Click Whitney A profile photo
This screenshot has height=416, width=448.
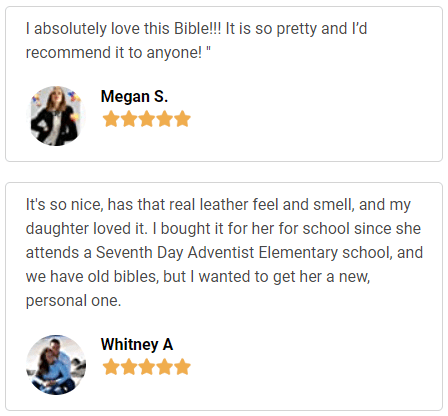(56, 365)
